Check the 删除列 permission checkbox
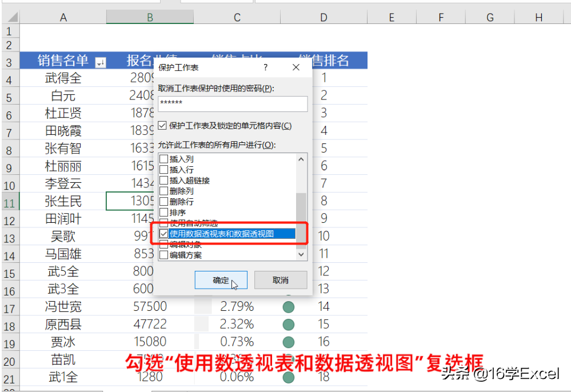The height and width of the screenshot is (392, 571). [164, 191]
